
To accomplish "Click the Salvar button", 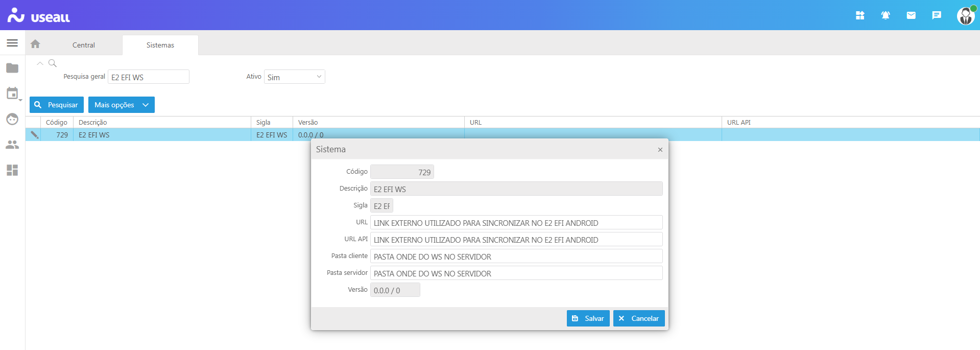I will [588, 318].
